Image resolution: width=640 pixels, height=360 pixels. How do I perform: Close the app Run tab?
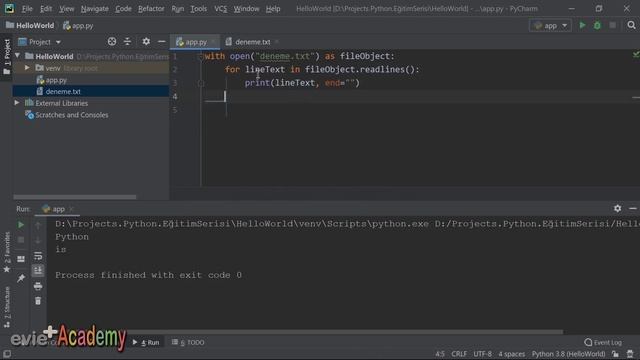pyautogui.click(x=71, y=209)
